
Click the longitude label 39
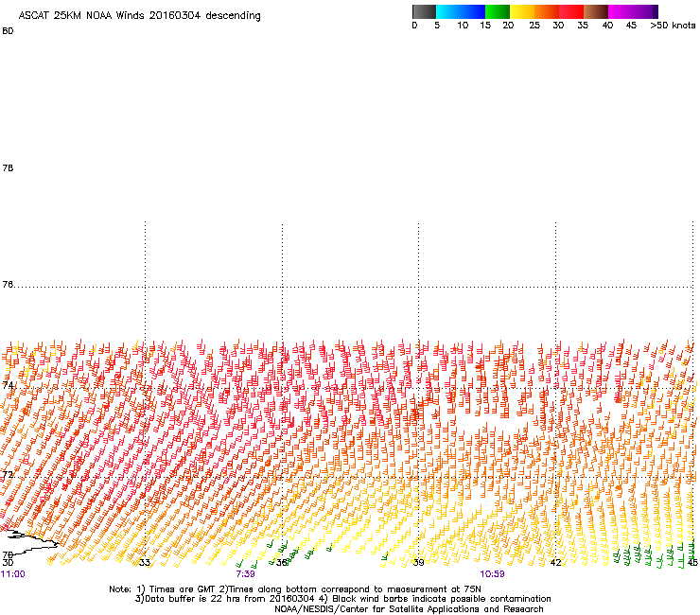click(x=418, y=562)
